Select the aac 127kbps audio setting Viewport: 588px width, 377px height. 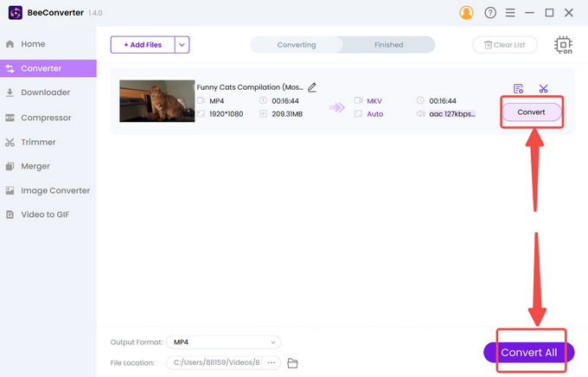[x=452, y=114]
